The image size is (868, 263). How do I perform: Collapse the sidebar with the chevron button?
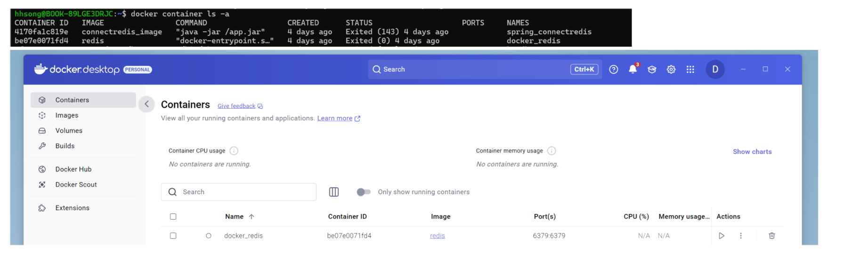point(146,104)
